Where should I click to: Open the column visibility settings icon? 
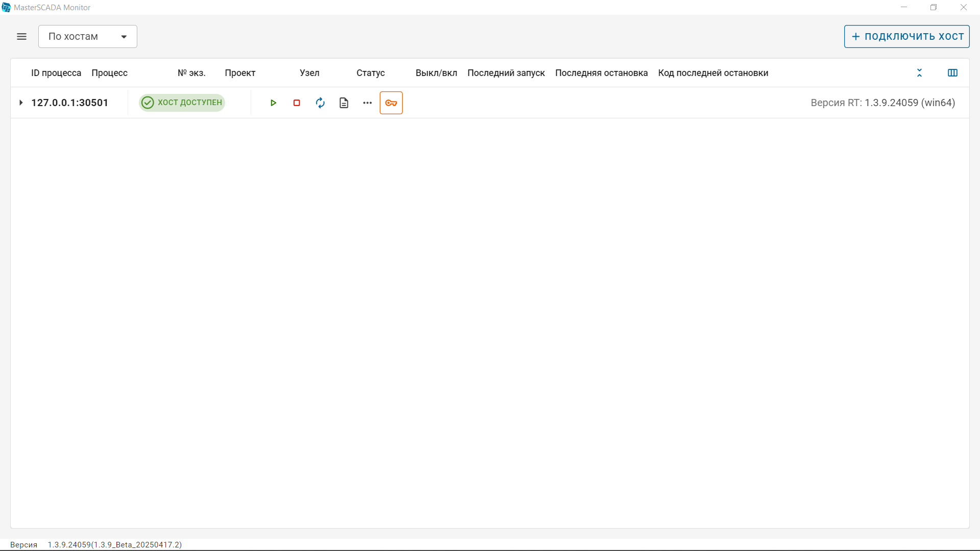(952, 73)
